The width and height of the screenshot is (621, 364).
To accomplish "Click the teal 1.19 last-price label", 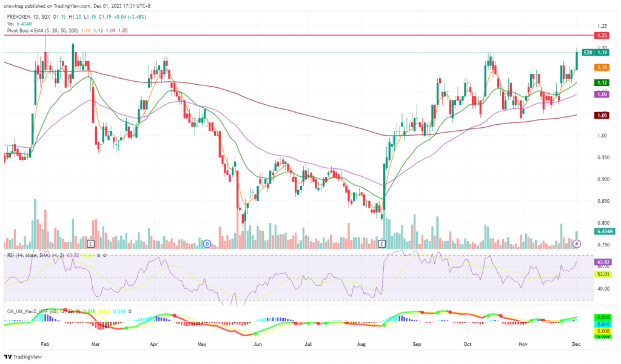I will pyautogui.click(x=602, y=52).
